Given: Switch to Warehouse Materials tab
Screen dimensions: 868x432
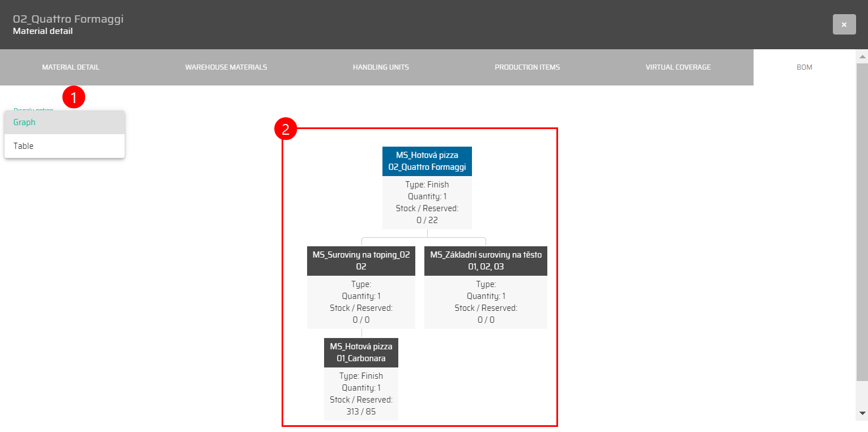Looking at the screenshot, I should click(x=226, y=67).
